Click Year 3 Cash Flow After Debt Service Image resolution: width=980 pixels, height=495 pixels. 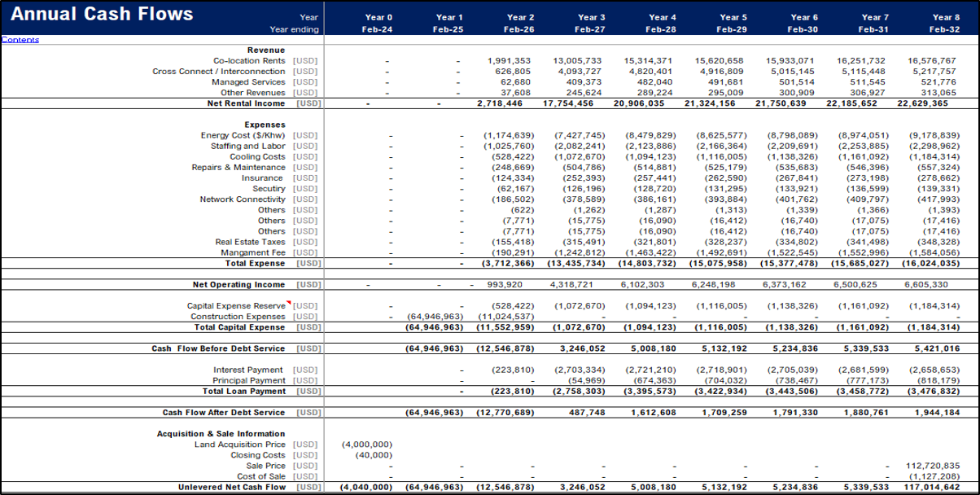tap(586, 413)
